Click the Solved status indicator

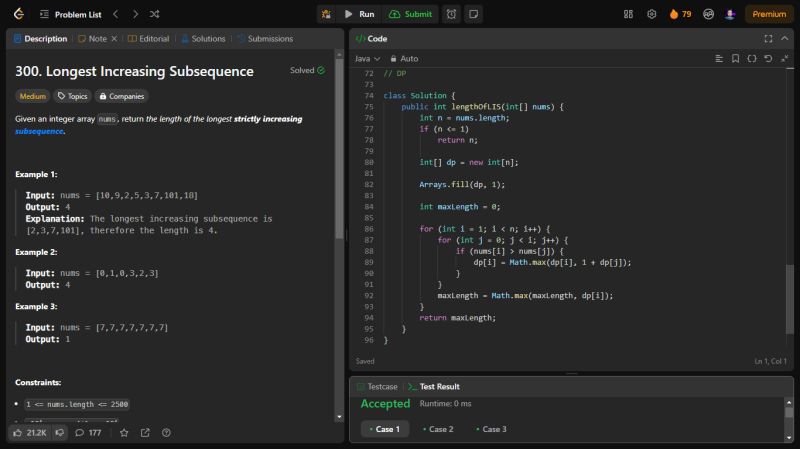click(x=307, y=70)
